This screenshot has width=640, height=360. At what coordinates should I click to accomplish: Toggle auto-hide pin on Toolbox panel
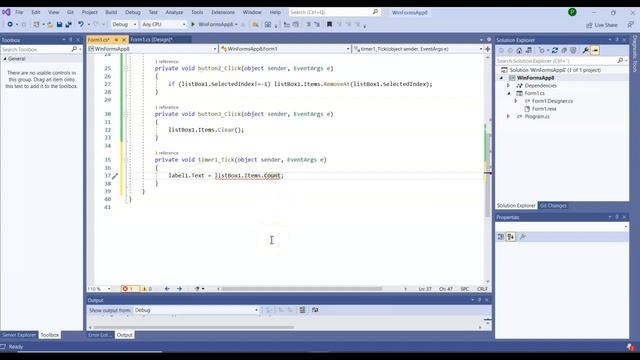[x=71, y=40]
